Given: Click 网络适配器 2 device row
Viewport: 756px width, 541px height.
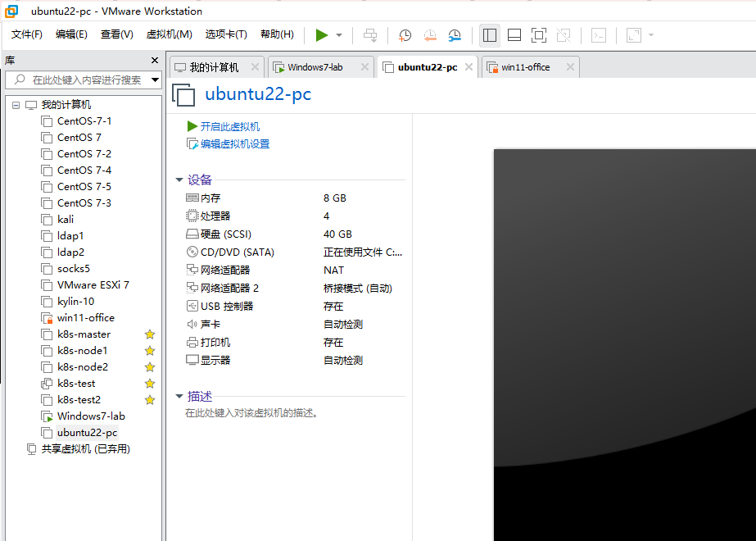Looking at the screenshot, I should pyautogui.click(x=295, y=288).
